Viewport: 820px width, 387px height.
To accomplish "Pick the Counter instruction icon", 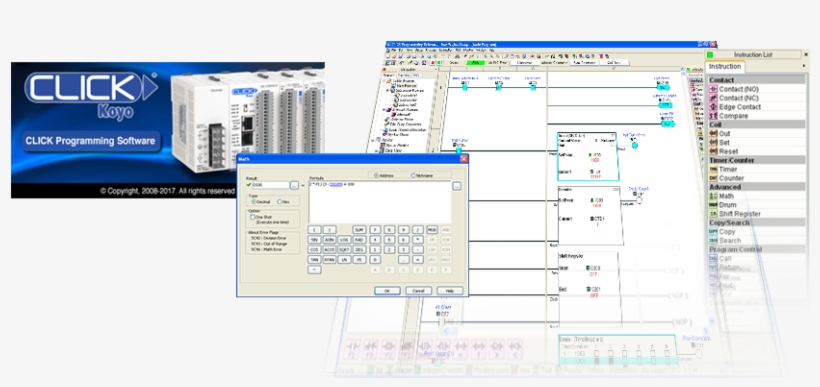I will click(713, 178).
